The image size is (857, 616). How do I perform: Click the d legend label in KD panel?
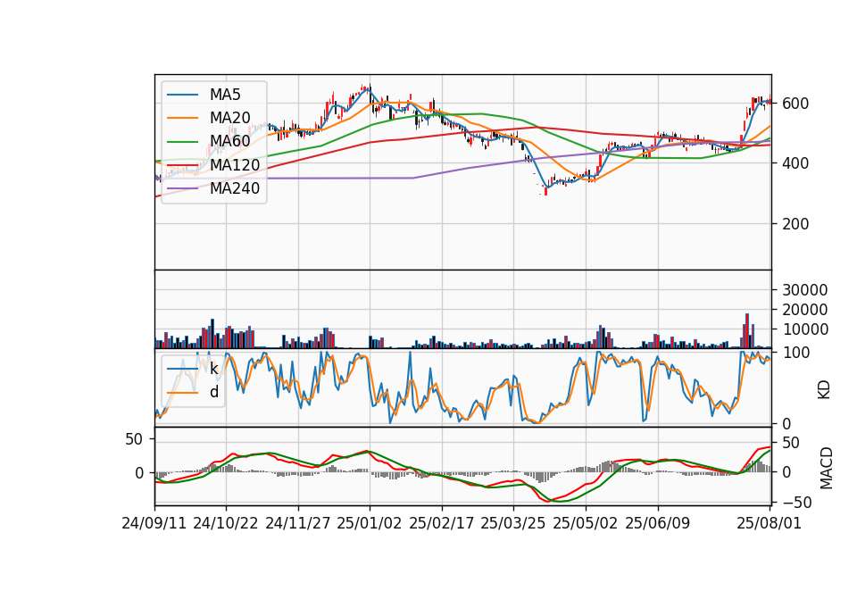tap(214, 392)
